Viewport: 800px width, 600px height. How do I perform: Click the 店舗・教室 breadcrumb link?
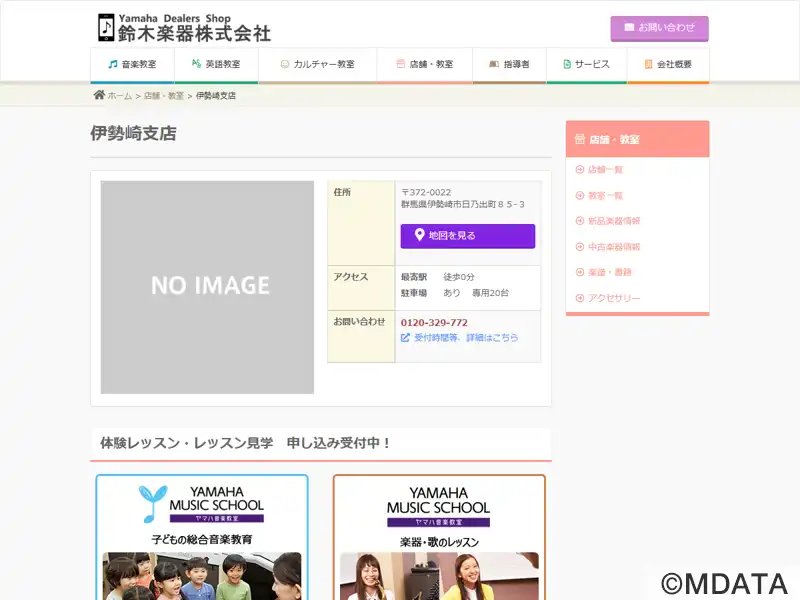coord(164,96)
